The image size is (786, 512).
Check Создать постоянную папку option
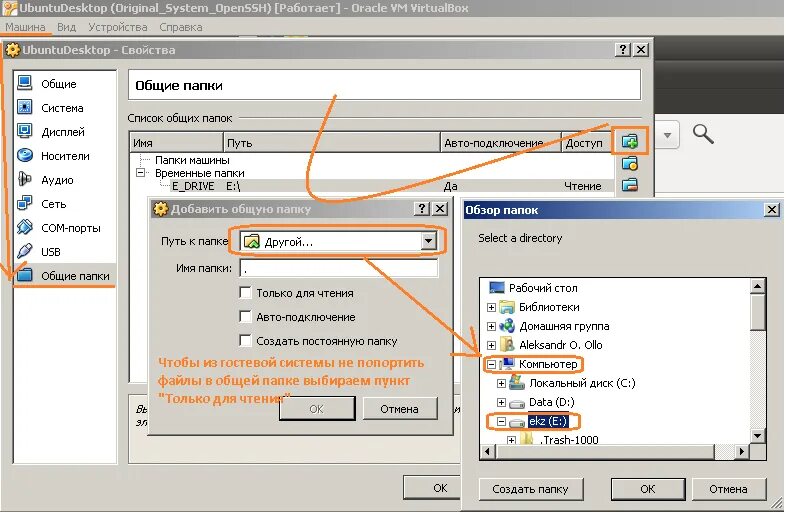pos(245,340)
